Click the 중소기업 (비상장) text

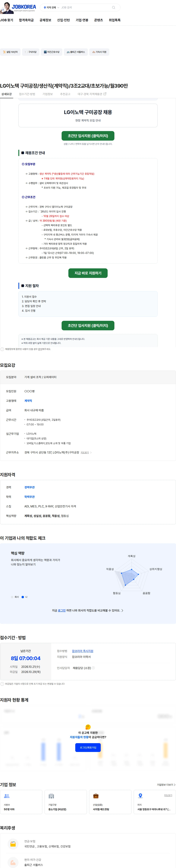coord(57,809)
